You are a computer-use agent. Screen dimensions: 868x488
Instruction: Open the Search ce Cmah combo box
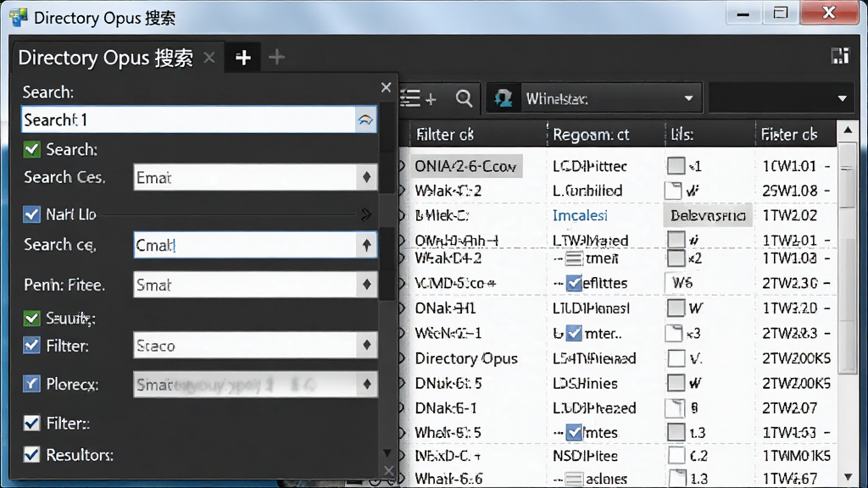[255, 245]
